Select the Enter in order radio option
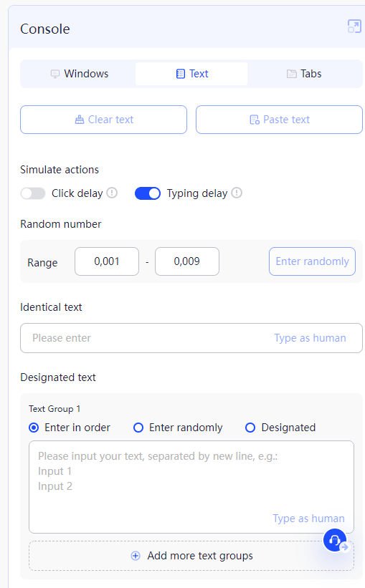The image size is (365, 588). click(34, 428)
